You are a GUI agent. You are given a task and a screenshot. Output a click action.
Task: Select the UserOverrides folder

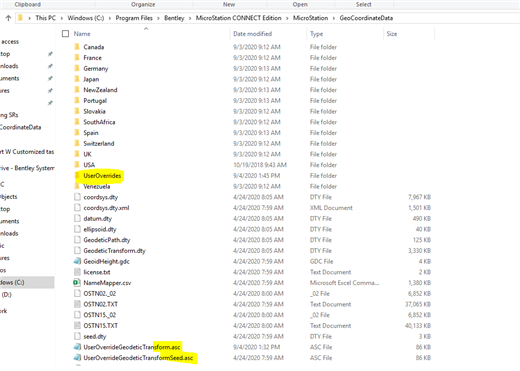click(x=102, y=176)
